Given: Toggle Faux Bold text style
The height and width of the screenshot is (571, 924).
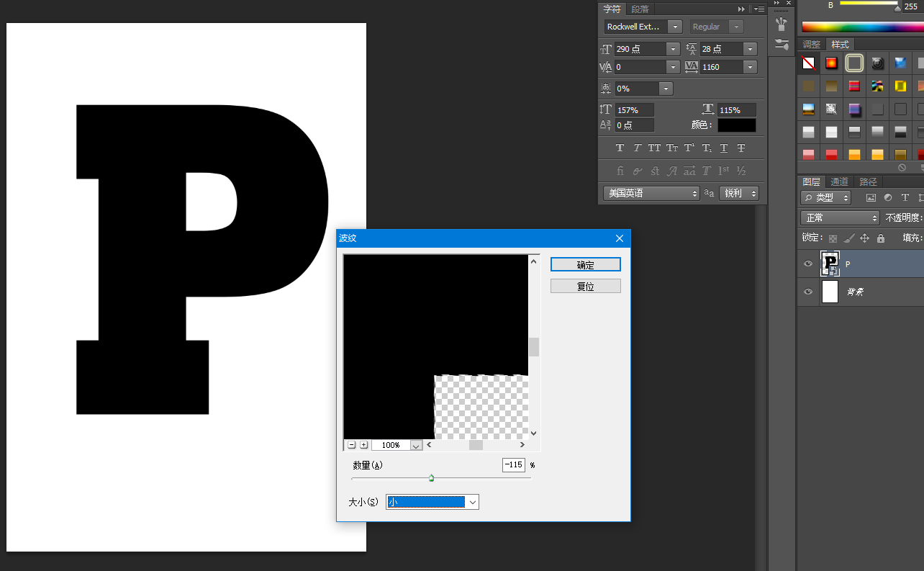Looking at the screenshot, I should pyautogui.click(x=620, y=148).
